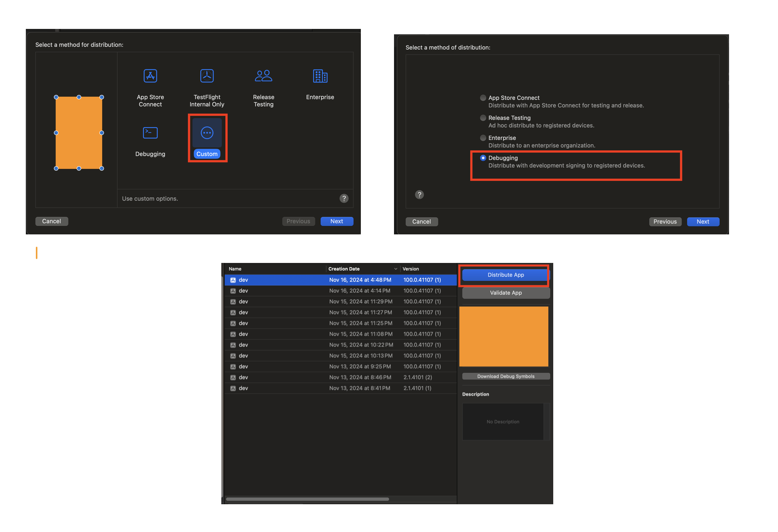Sort archives by Creation Date column
Screen dimensions: 778x532
click(344, 269)
